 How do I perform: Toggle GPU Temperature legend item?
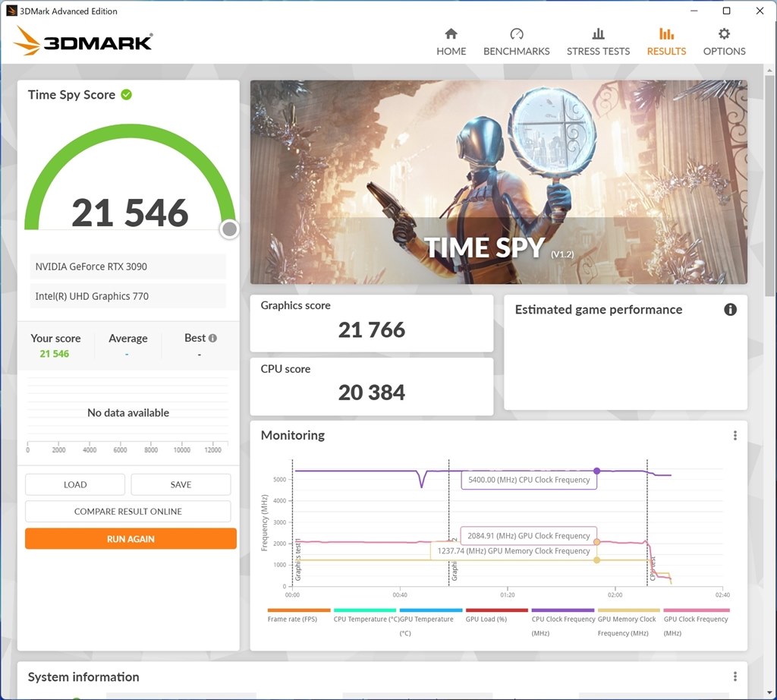click(431, 622)
